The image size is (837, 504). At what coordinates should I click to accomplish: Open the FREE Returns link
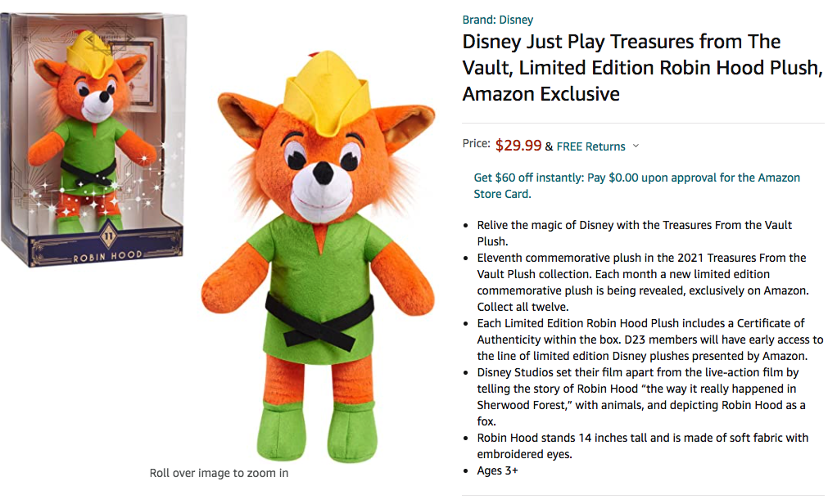click(590, 146)
